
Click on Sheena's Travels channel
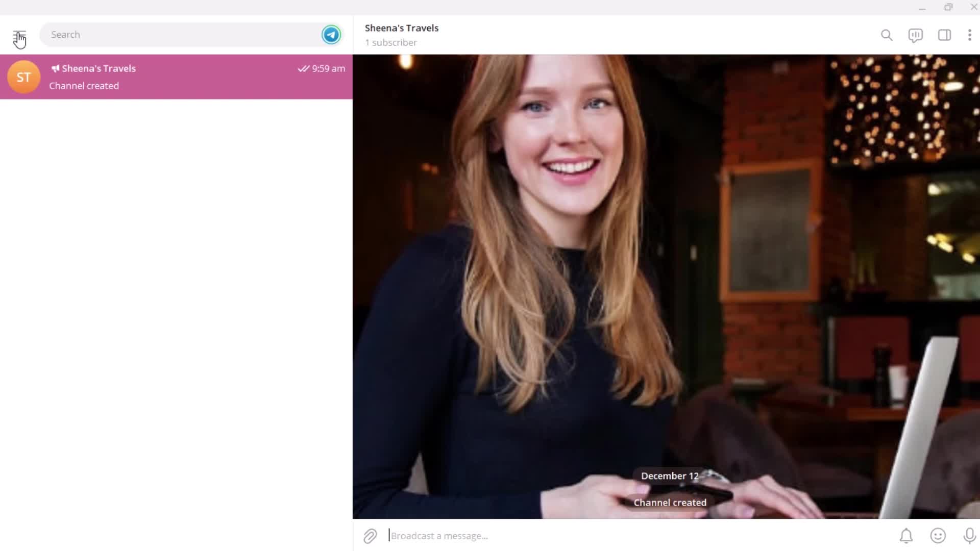pos(177,77)
